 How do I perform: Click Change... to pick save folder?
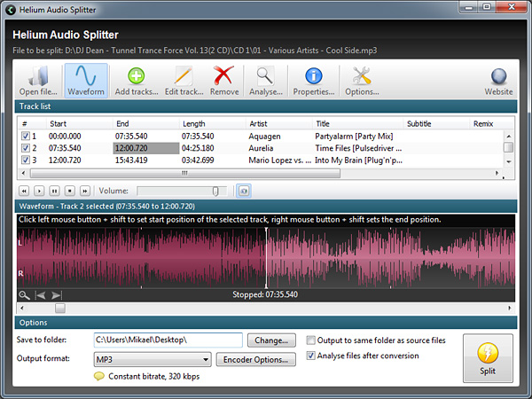pyautogui.click(x=271, y=340)
